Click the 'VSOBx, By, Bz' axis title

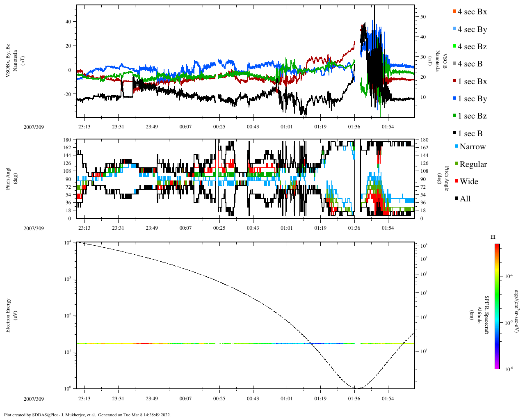pyautogui.click(x=8, y=61)
